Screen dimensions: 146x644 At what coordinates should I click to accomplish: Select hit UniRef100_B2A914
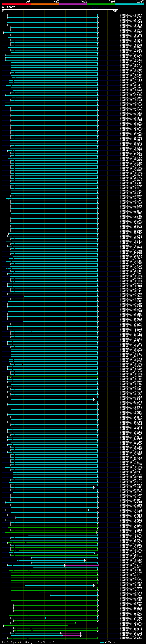tap(131, 359)
